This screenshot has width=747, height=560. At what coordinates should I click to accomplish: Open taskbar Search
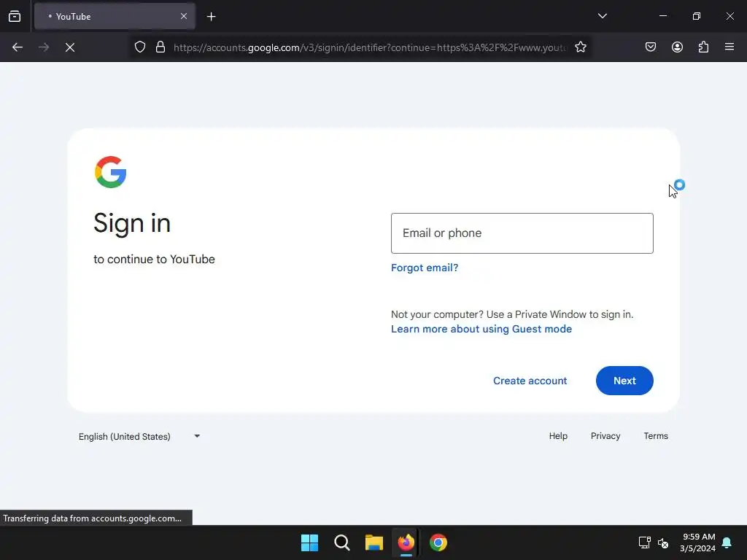click(342, 542)
